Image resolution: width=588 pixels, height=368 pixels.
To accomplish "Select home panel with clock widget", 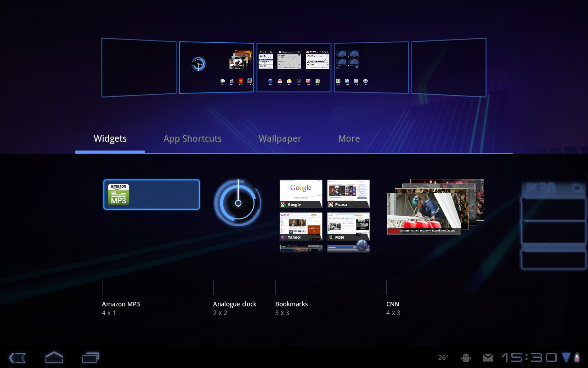I will click(x=216, y=68).
